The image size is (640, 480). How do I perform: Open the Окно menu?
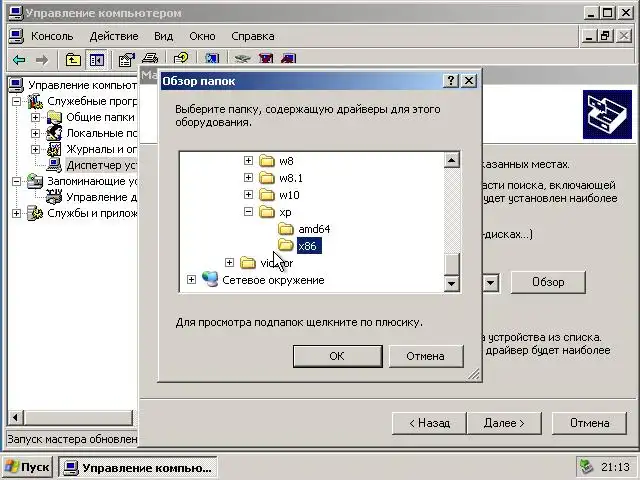(202, 36)
